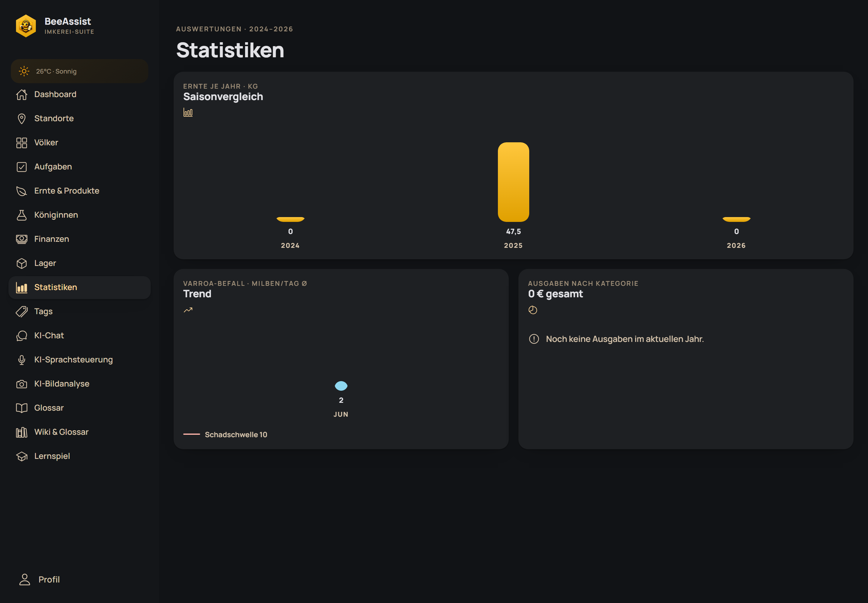Click 'Noch keine Ausgaben im aktuellen Jahr.' text
868x603 pixels.
click(x=625, y=339)
